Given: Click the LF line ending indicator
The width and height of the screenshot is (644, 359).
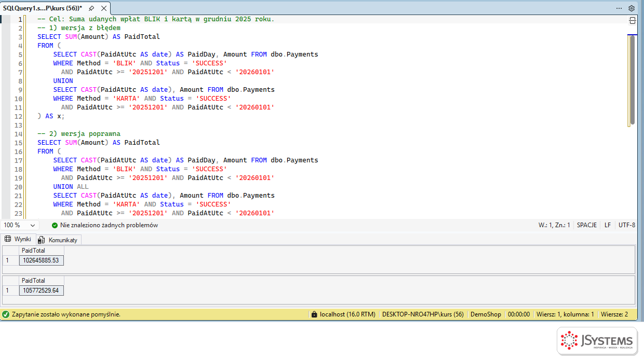Looking at the screenshot, I should click(x=607, y=226).
